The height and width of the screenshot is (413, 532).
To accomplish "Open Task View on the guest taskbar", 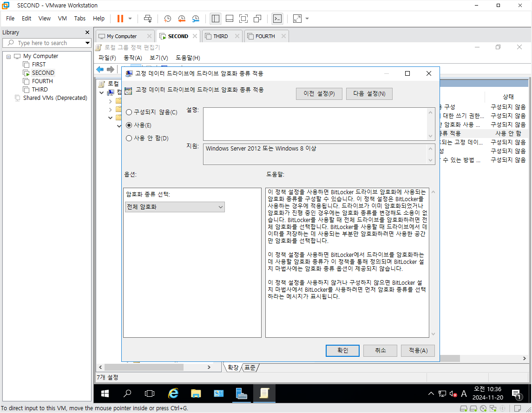I will point(149,393).
